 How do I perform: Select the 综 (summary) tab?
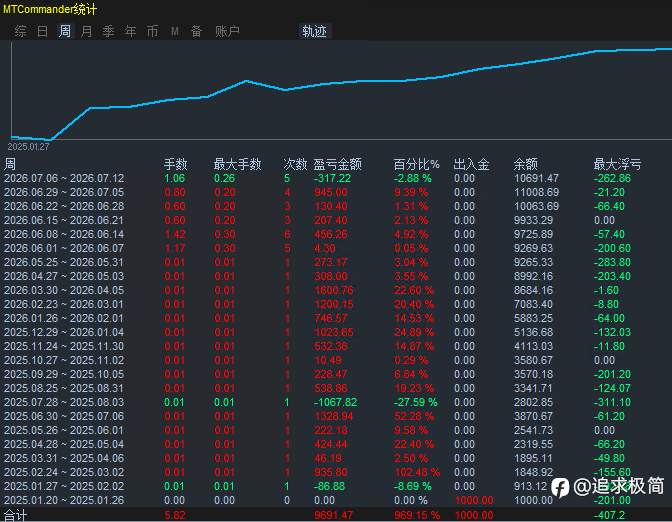(x=21, y=31)
